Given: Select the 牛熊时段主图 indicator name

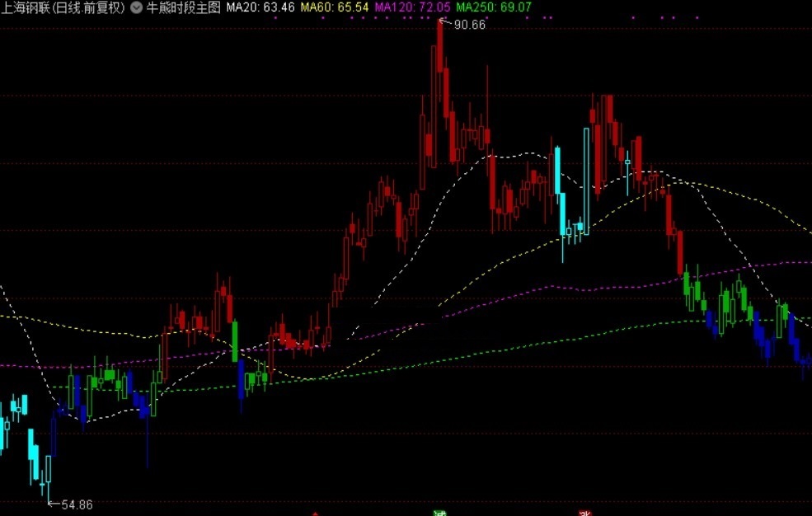Looking at the screenshot, I should tap(183, 7).
